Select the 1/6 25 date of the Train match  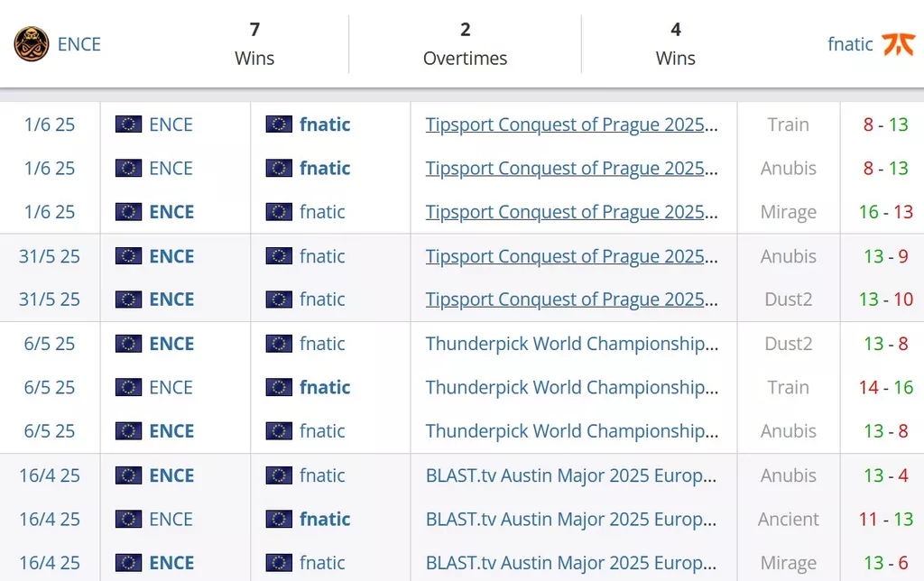tap(50, 124)
